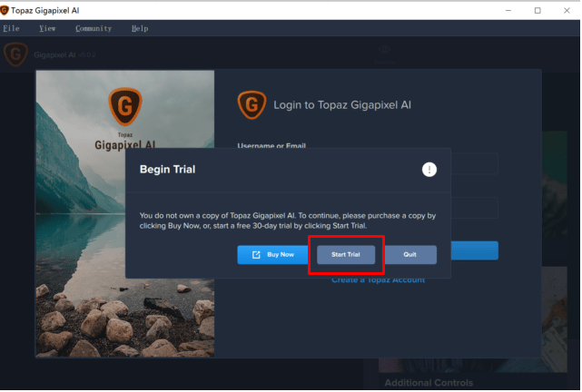Click the Buy Now button
The height and width of the screenshot is (392, 582).
tap(272, 255)
